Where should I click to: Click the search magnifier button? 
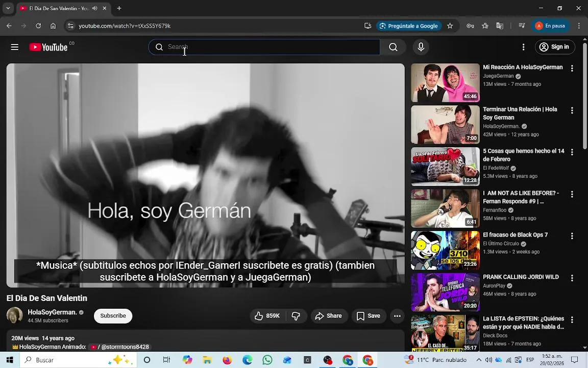pos(393,47)
